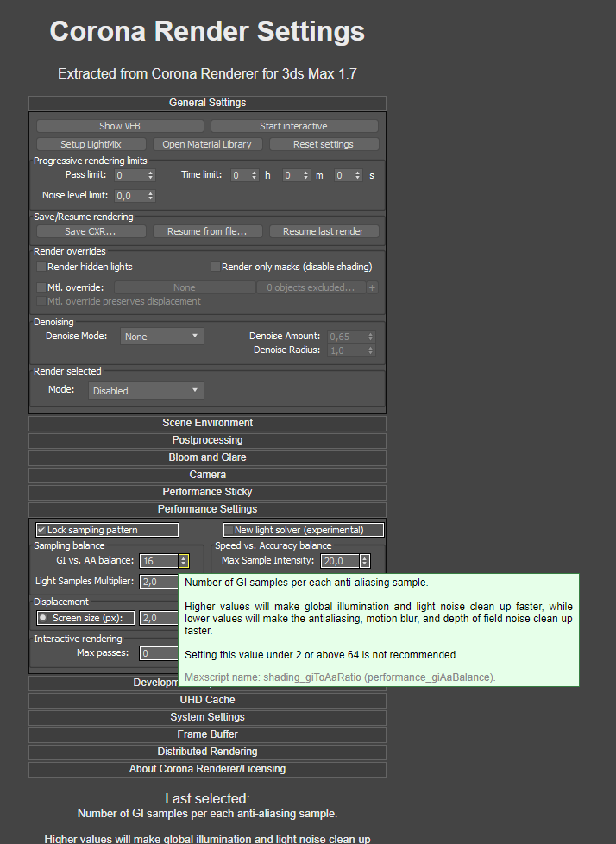Expand the System Settings rollout
The image size is (616, 844).
pyautogui.click(x=207, y=717)
